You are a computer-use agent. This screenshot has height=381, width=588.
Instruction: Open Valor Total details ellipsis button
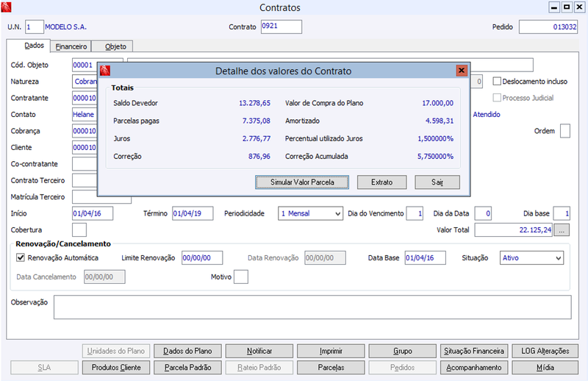[x=562, y=230]
